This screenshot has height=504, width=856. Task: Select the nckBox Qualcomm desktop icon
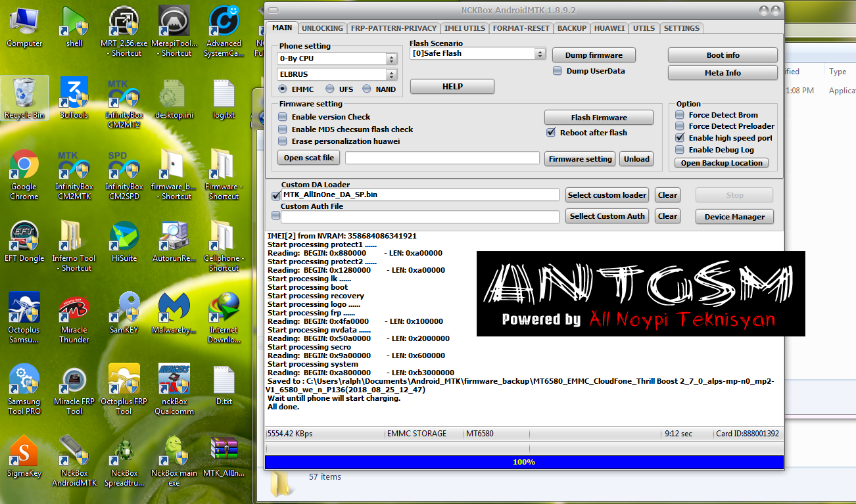point(174,389)
